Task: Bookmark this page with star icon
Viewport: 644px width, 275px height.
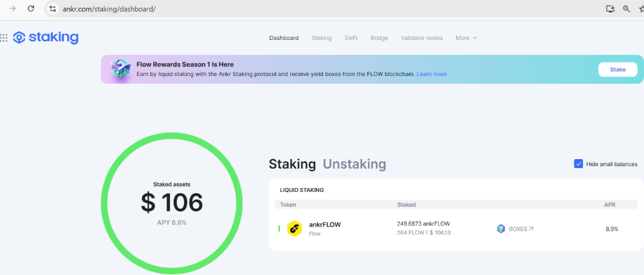Action: point(641,8)
